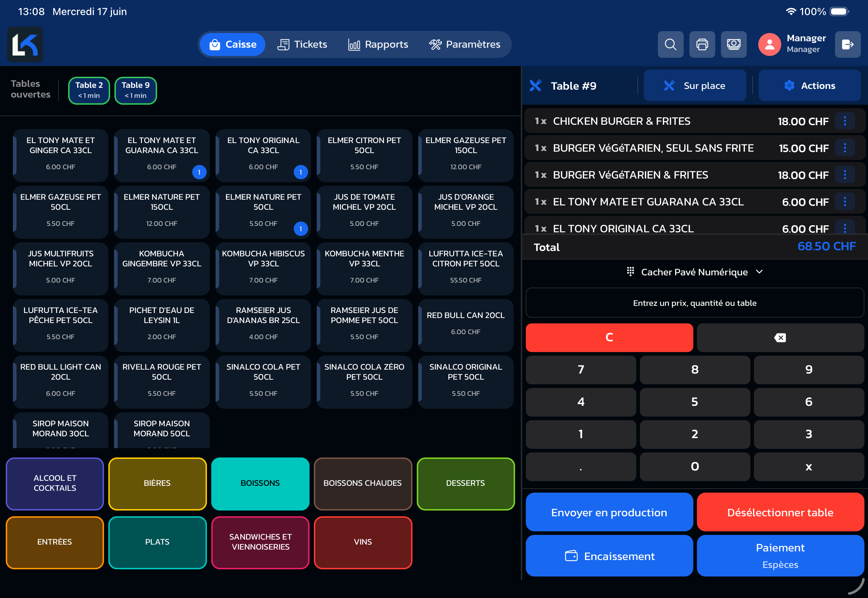Select open Table 9 chip
The height and width of the screenshot is (598, 868).
[135, 90]
